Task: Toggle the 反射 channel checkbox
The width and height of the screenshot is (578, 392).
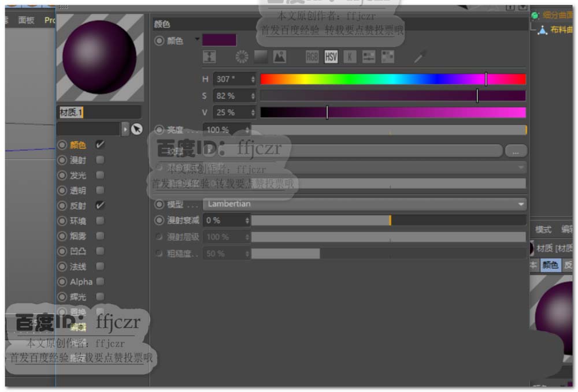Action: 99,206
